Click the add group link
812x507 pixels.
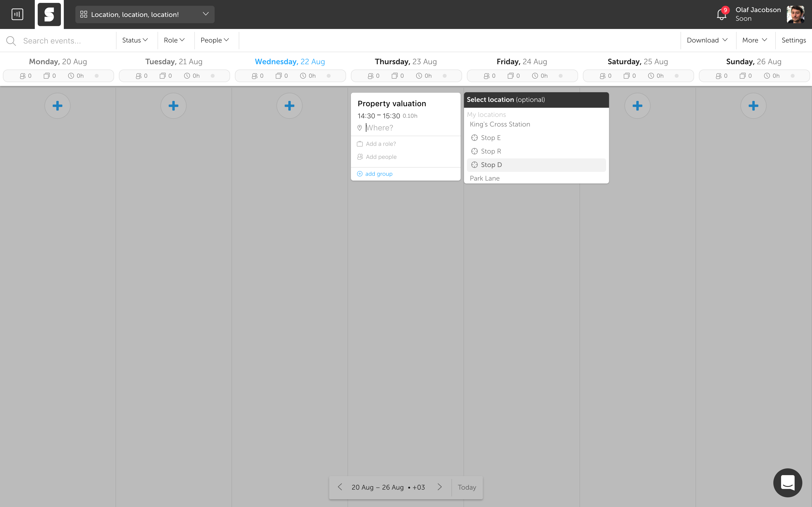pos(378,174)
